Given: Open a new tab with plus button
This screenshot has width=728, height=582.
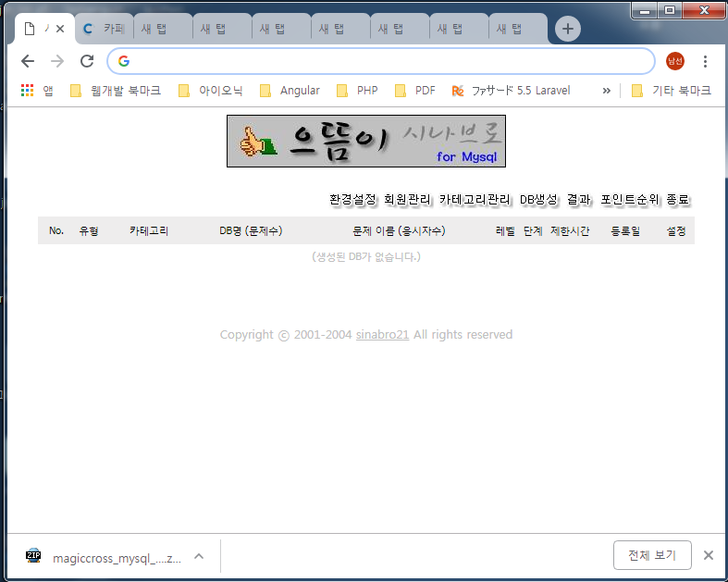Looking at the screenshot, I should 567,29.
